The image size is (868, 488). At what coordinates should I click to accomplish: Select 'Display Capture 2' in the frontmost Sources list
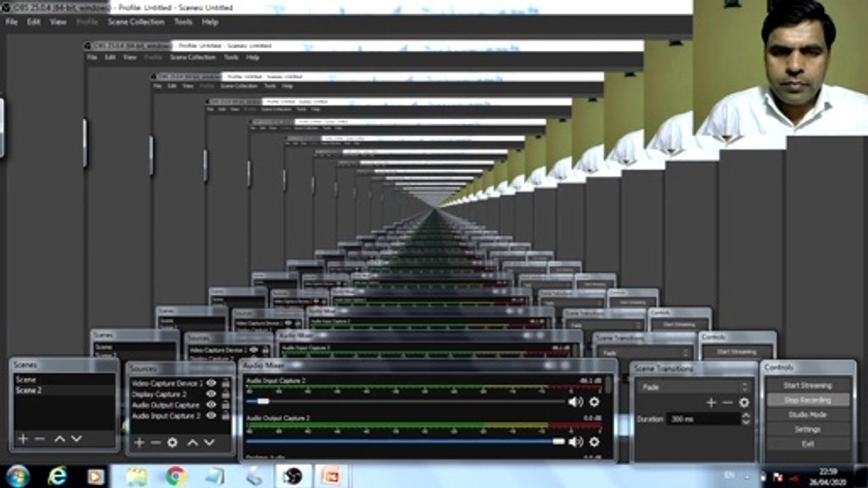pos(159,394)
